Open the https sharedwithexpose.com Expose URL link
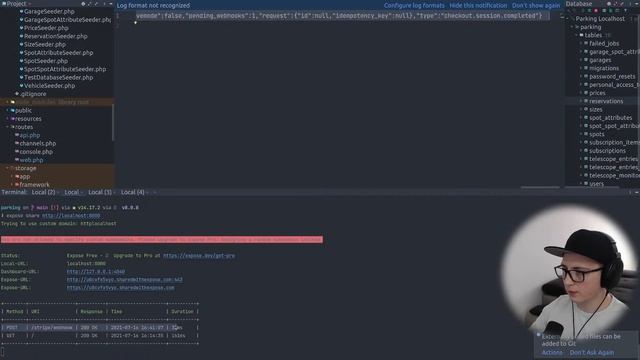 120,288
